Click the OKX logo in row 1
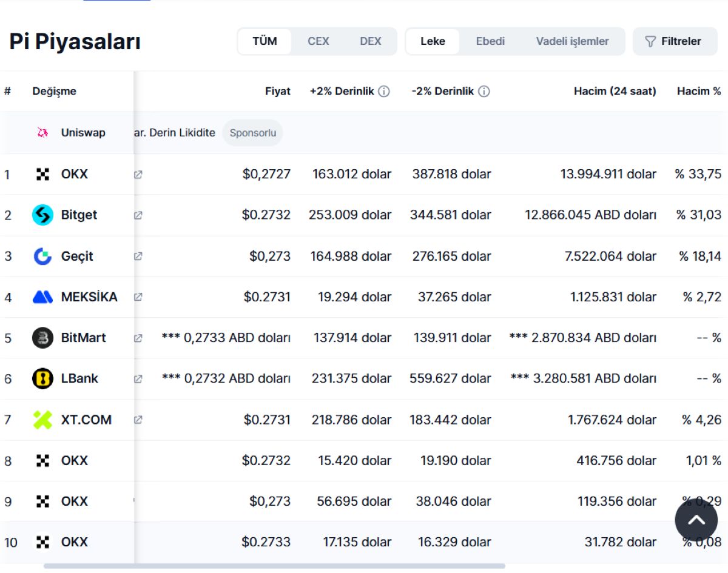Viewport: 728px width, 573px height. pyautogui.click(x=42, y=175)
